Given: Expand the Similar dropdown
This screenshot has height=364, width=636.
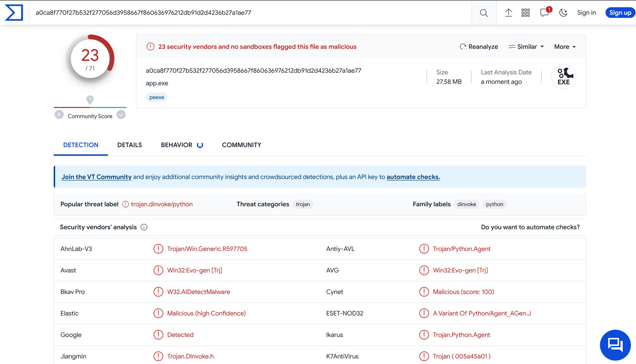Looking at the screenshot, I should (x=526, y=47).
